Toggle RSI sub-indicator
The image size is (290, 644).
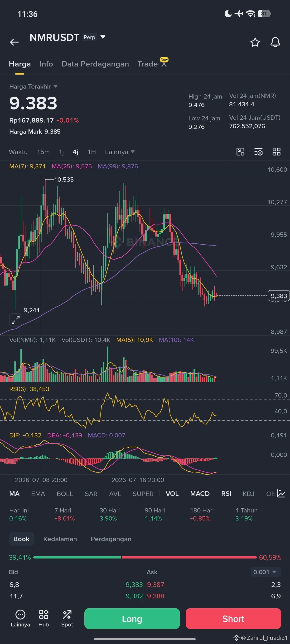point(226,494)
